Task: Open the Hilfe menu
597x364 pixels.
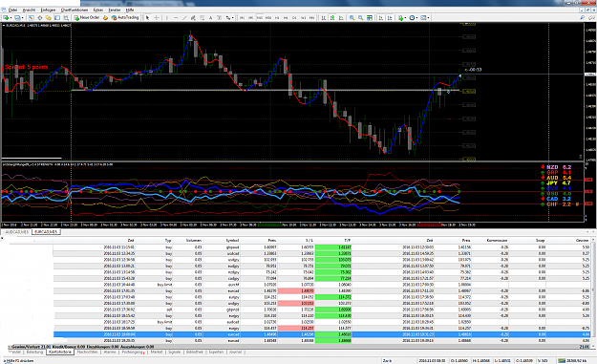Action: pyautogui.click(x=130, y=10)
